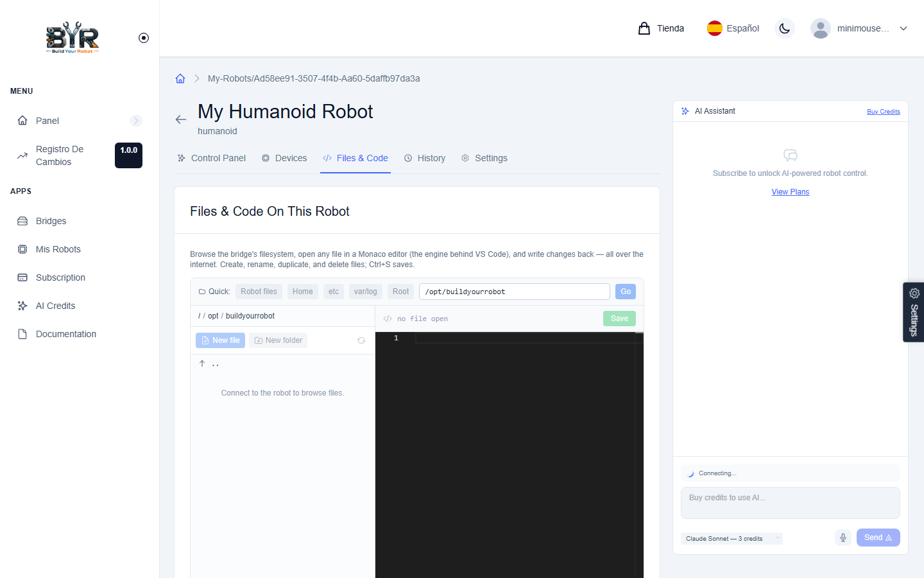
Task: Click the refresh file list icon
Action: (x=361, y=340)
